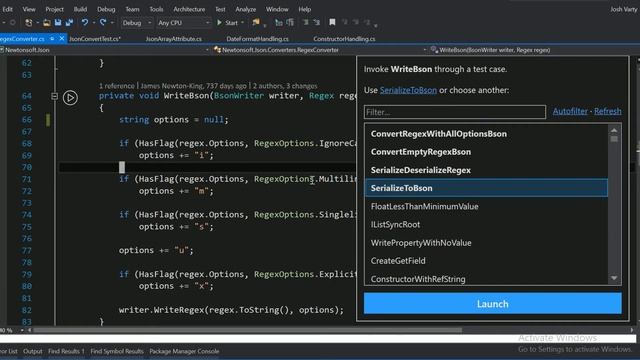Click the editor horizontal scrollbar thumb
Viewport: 640px width, 360px height.
coord(248,330)
